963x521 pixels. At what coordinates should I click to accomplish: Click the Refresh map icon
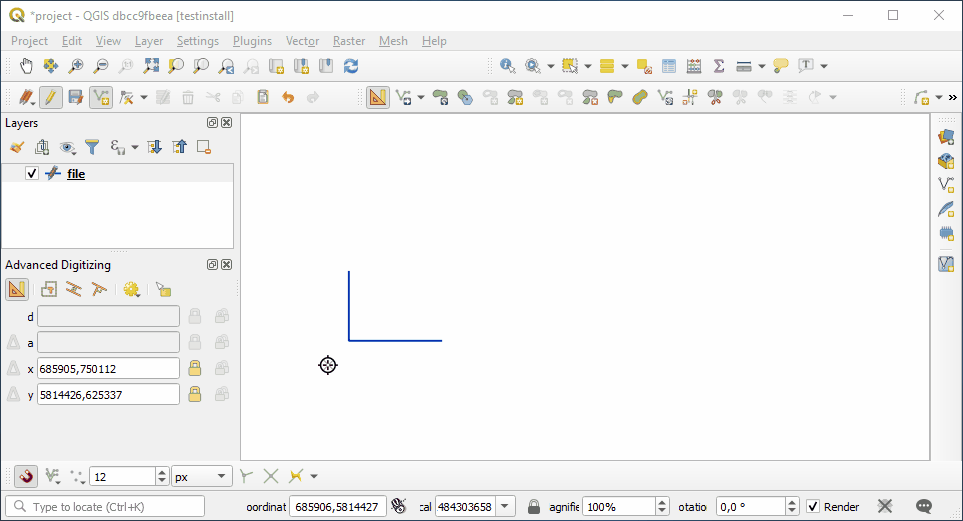pyautogui.click(x=351, y=66)
